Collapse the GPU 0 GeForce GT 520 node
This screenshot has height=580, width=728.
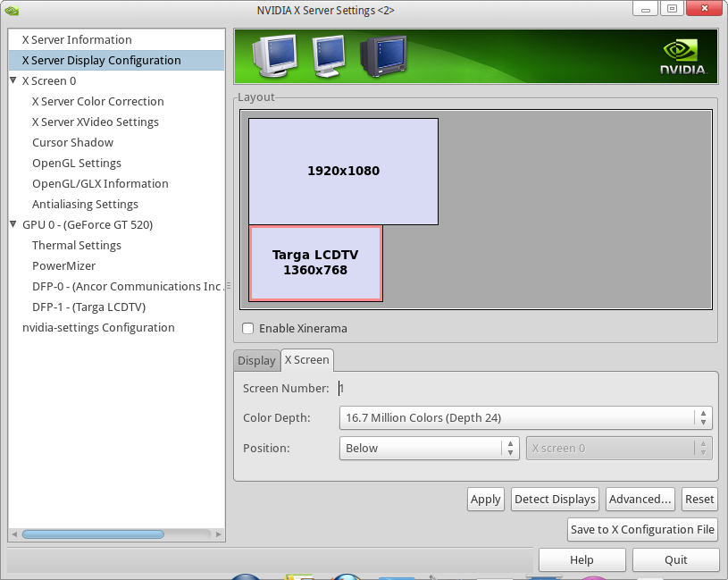13,224
